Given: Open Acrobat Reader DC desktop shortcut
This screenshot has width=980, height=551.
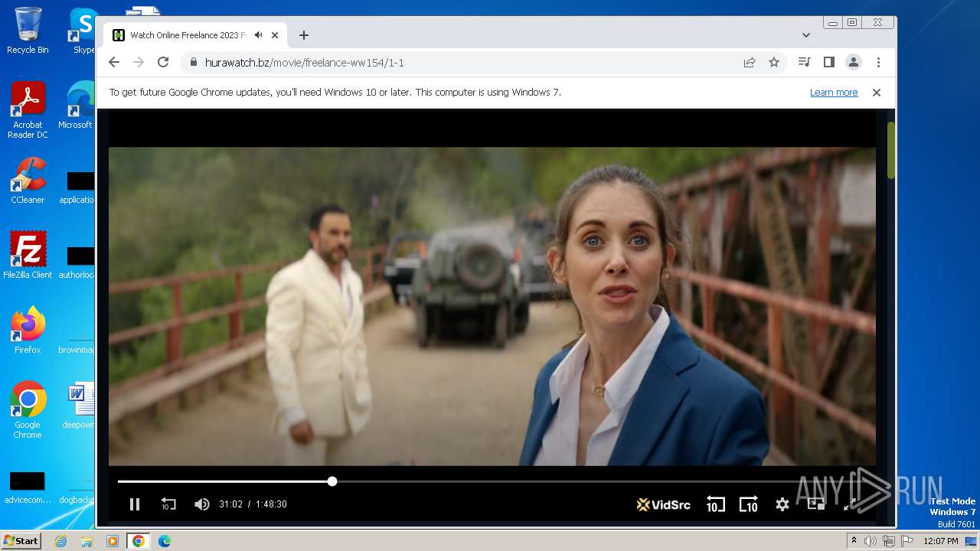Looking at the screenshot, I should point(28,111).
